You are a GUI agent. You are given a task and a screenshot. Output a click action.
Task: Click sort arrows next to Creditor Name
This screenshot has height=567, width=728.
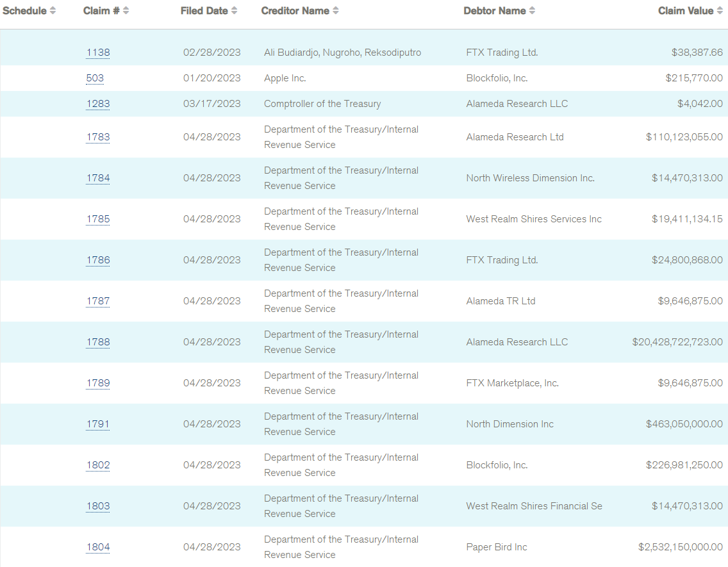click(336, 11)
